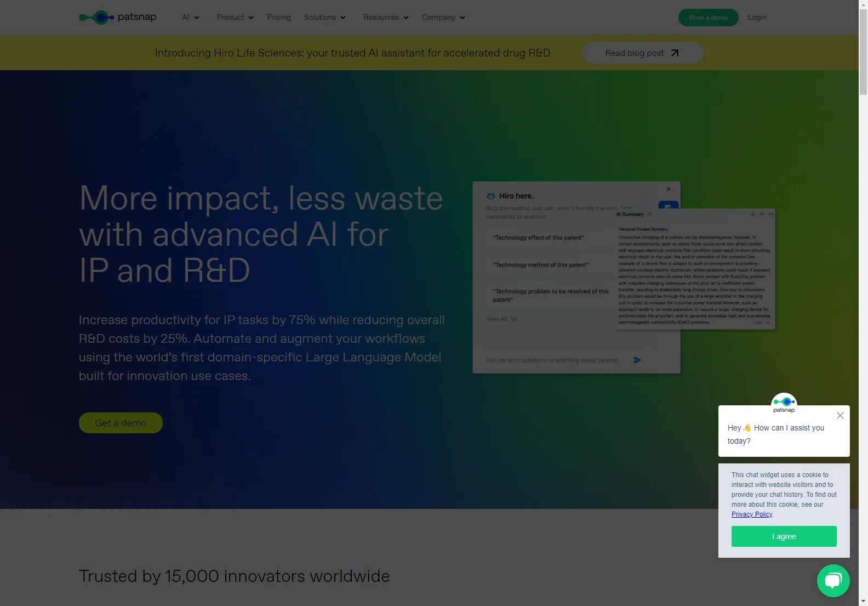Screen dimensions: 868x606
Task: Click the scrollbar down arrow
Action: pyautogui.click(x=863, y=602)
